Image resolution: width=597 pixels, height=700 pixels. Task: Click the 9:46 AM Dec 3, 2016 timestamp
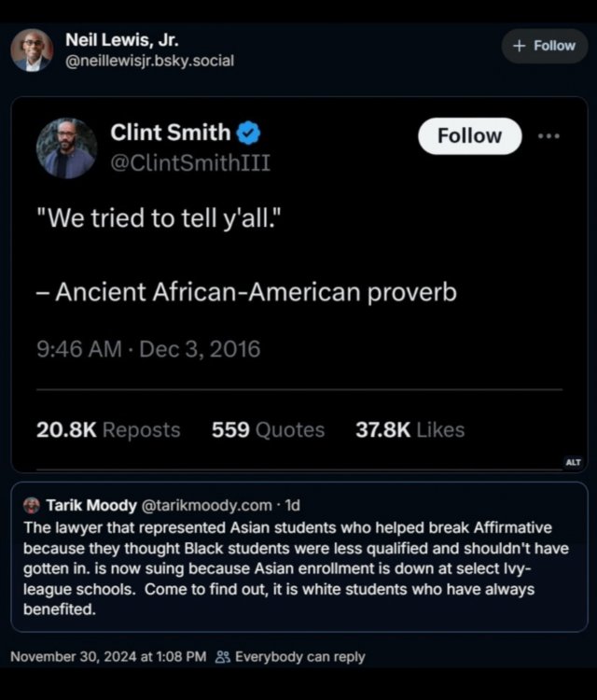pos(148,349)
